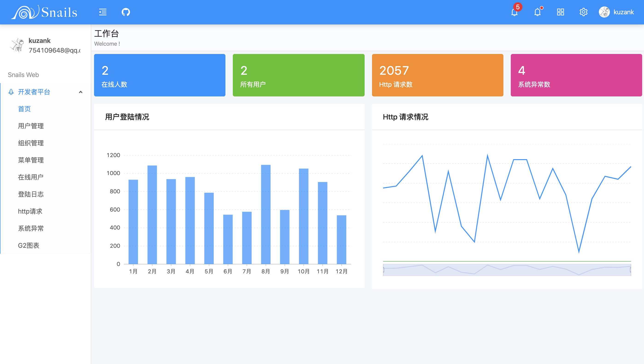Click the header kuzank avatar image
The image size is (644, 364).
click(x=604, y=12)
